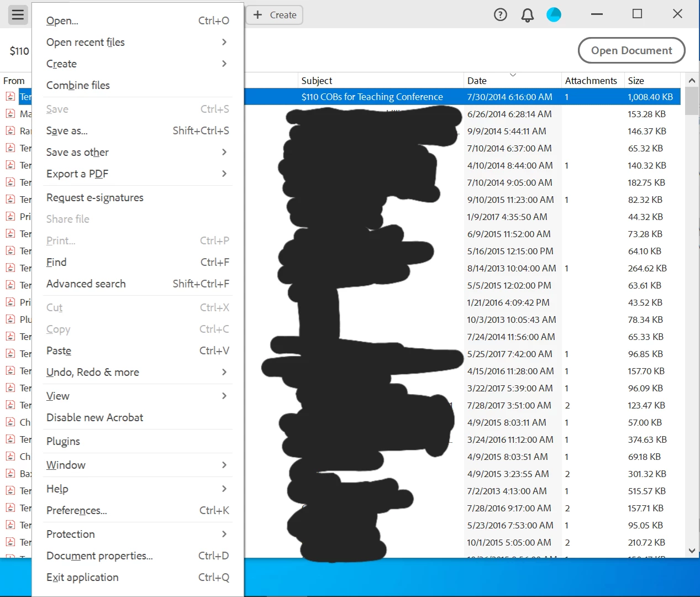Choose Find from the menu

coord(138,262)
